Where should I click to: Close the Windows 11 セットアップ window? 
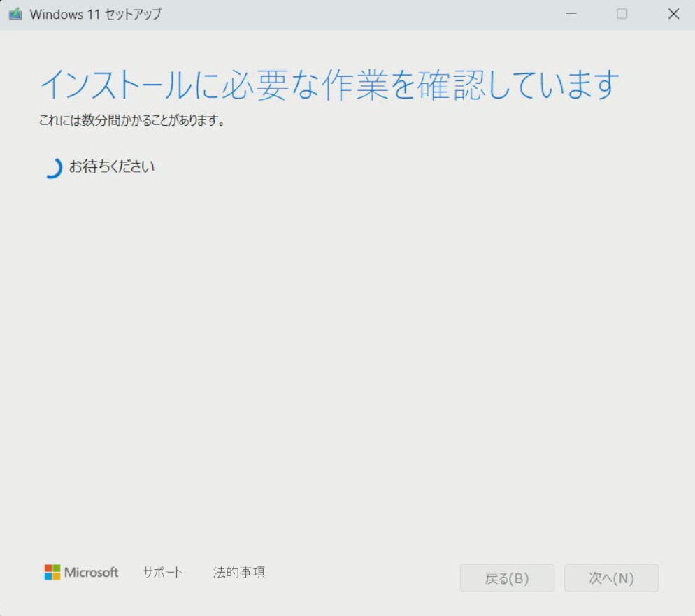[673, 14]
